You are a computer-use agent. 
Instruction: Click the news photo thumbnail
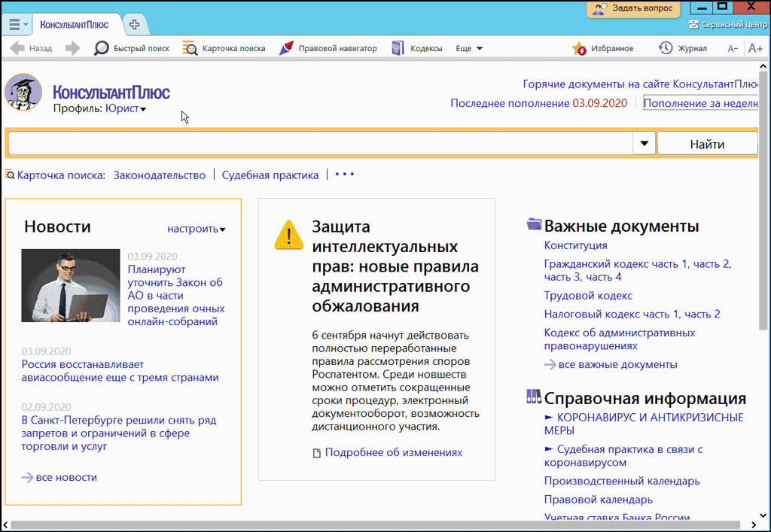[x=70, y=285]
